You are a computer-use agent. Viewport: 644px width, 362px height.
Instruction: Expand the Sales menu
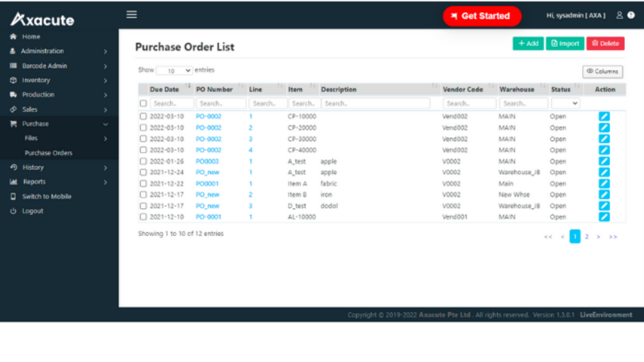pos(59,109)
